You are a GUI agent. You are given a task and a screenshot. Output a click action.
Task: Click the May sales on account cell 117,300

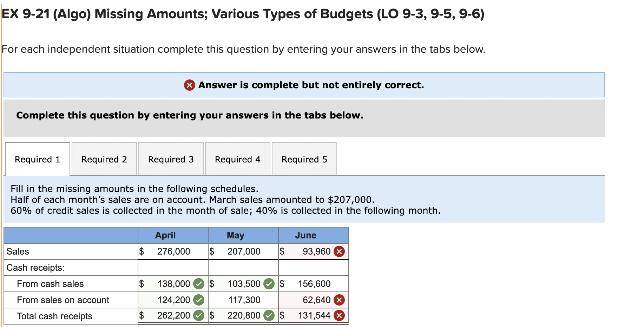pyautogui.click(x=244, y=300)
